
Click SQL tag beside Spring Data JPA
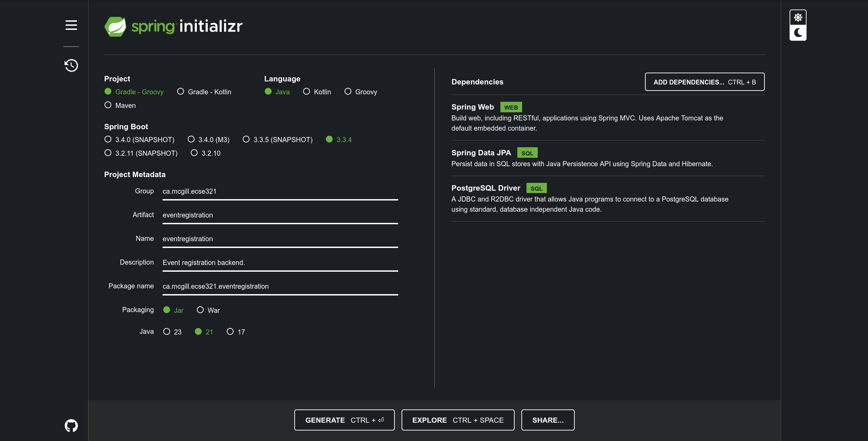[527, 153]
